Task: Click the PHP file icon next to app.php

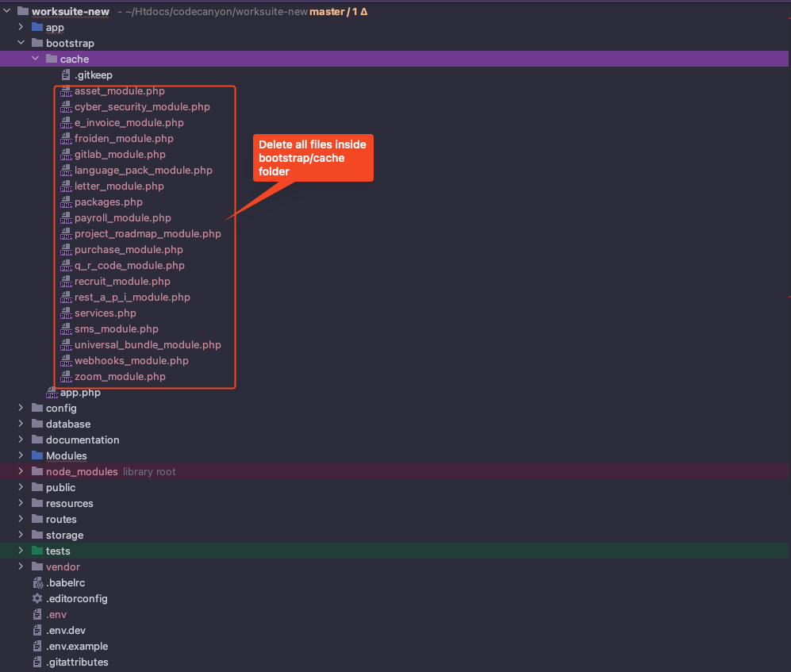Action: (52, 394)
